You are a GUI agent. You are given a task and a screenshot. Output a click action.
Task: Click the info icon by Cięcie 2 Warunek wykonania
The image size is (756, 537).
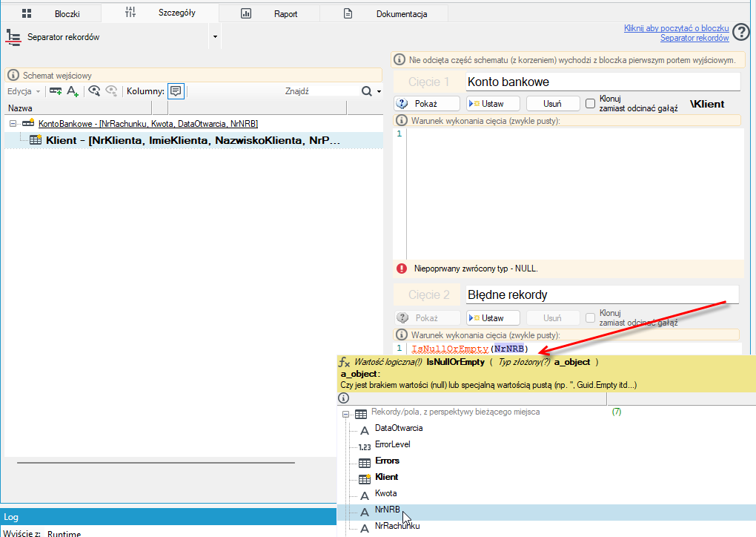click(x=401, y=335)
